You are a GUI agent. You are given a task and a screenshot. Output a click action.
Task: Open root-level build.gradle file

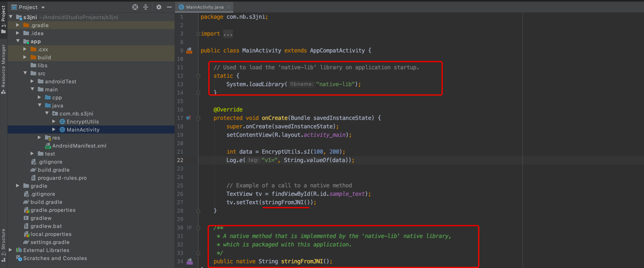tap(43, 202)
